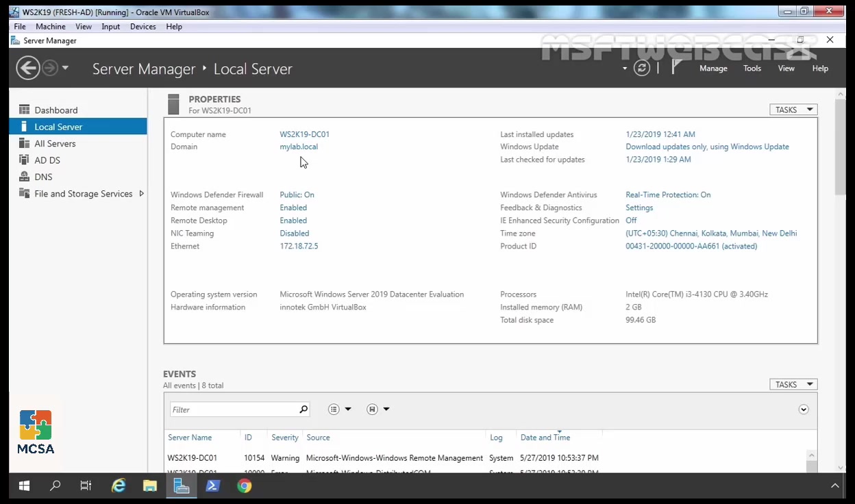Image resolution: width=855 pixels, height=504 pixels.
Task: Open the Manage menu
Action: tap(713, 68)
